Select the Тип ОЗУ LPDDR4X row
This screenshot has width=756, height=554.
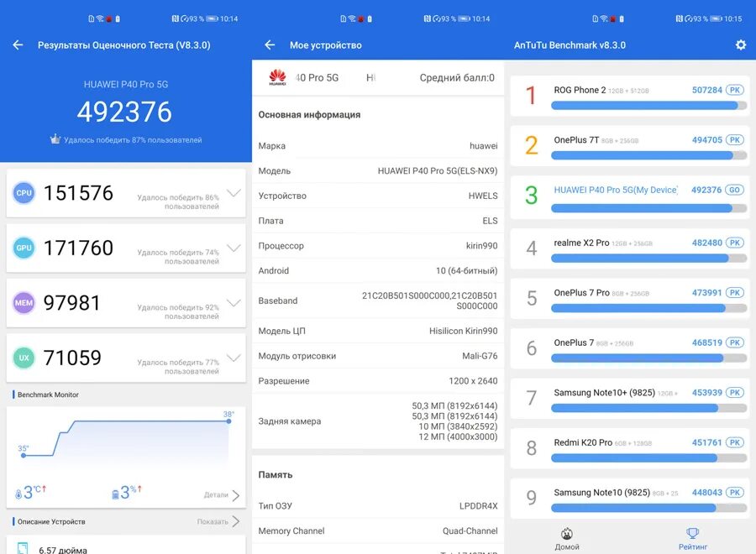click(378, 506)
